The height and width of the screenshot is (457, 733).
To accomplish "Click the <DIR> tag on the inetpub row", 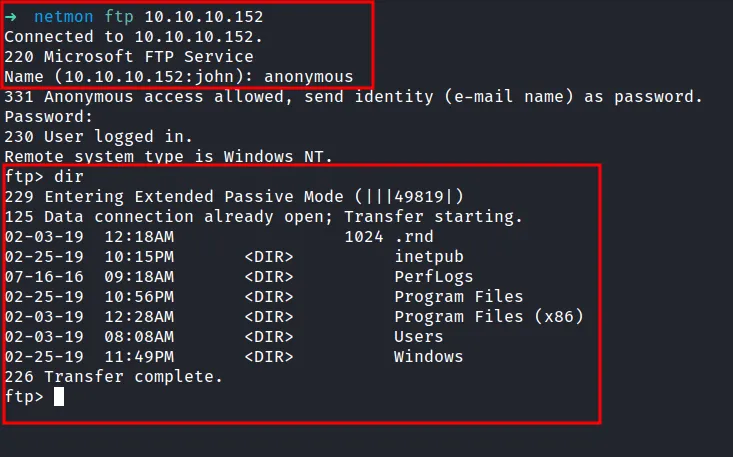I will (268, 257).
